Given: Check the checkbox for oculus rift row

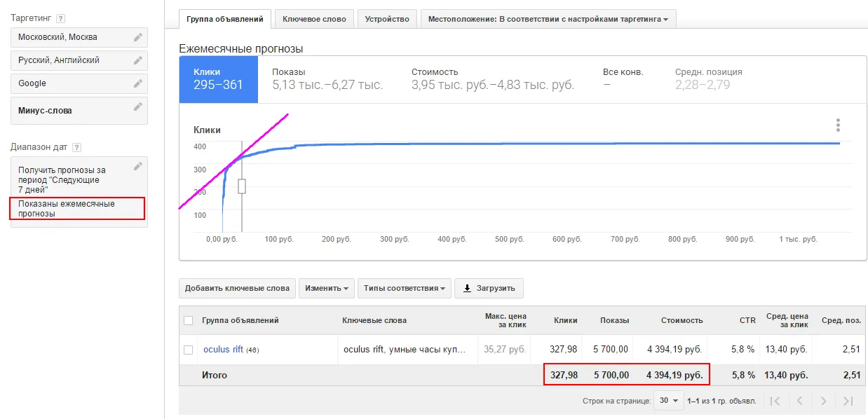Looking at the screenshot, I should (188, 349).
